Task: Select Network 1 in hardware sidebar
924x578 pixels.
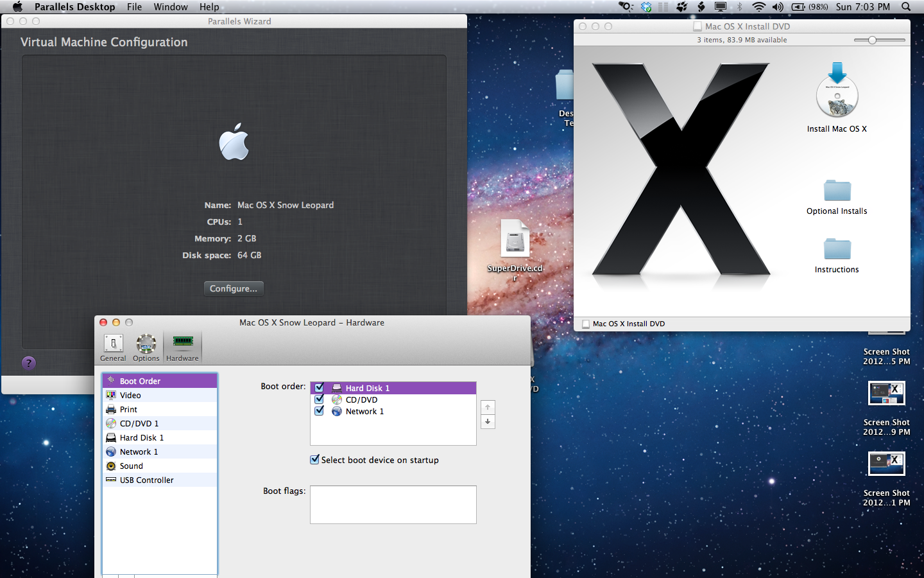Action: [x=160, y=451]
